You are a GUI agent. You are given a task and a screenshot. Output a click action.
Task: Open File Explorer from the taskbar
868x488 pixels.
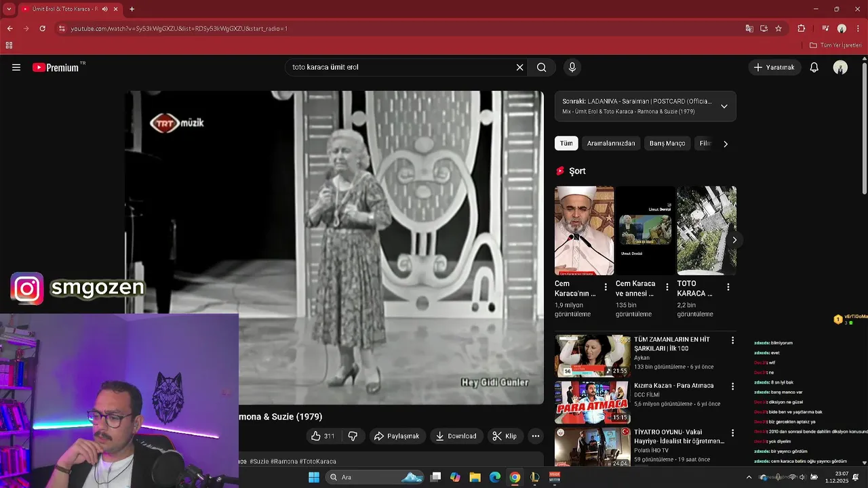click(x=475, y=477)
